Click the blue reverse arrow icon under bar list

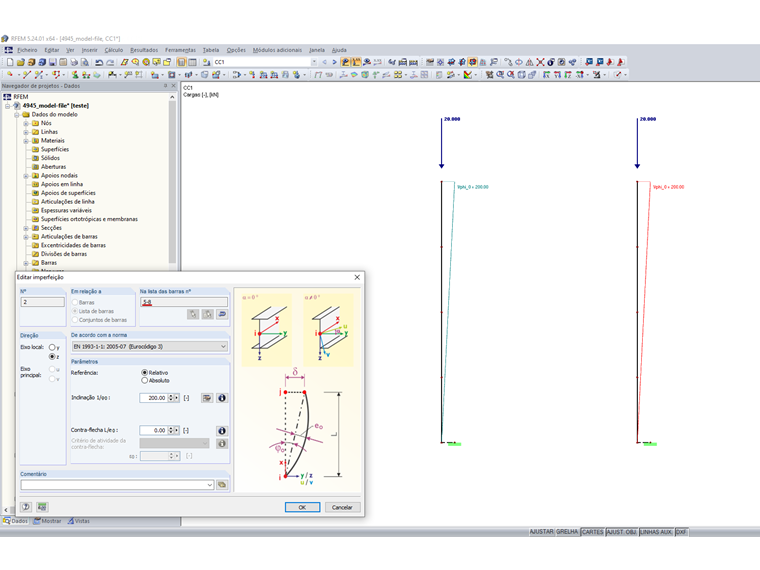coord(222,314)
